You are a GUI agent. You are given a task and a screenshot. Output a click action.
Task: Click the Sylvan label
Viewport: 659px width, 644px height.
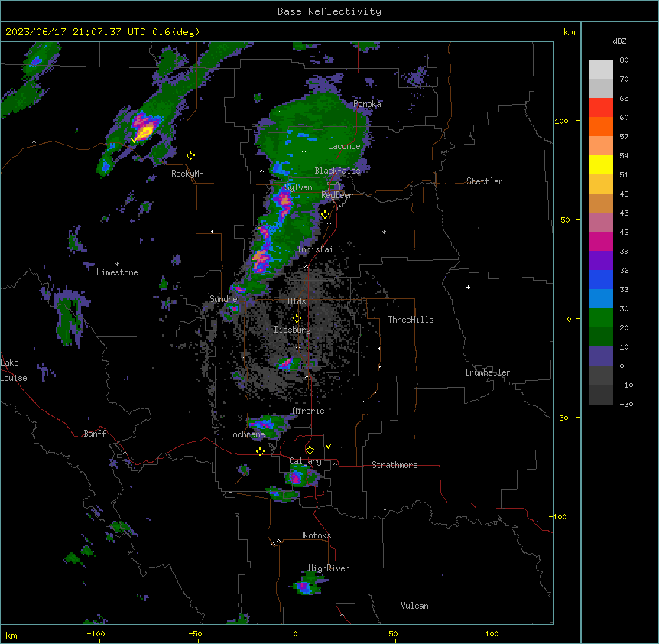[x=298, y=187]
